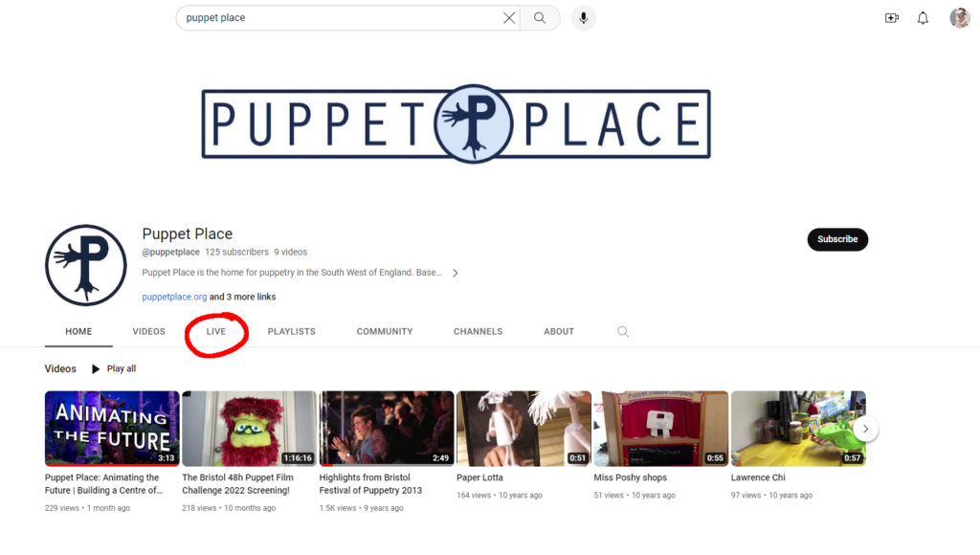Open the Bristol 48h Puppet Film Challenge title
980x555 pixels.
[237, 484]
